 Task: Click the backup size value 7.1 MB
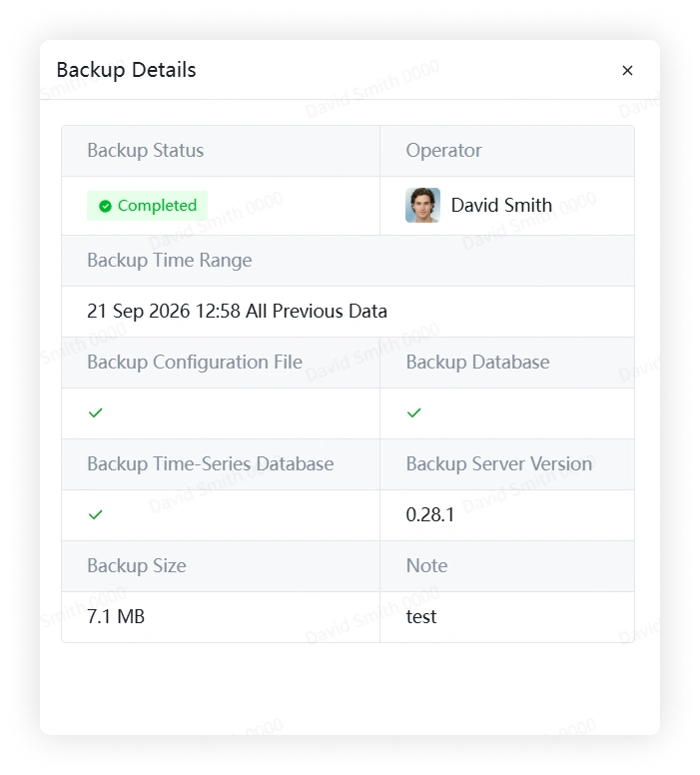(116, 616)
